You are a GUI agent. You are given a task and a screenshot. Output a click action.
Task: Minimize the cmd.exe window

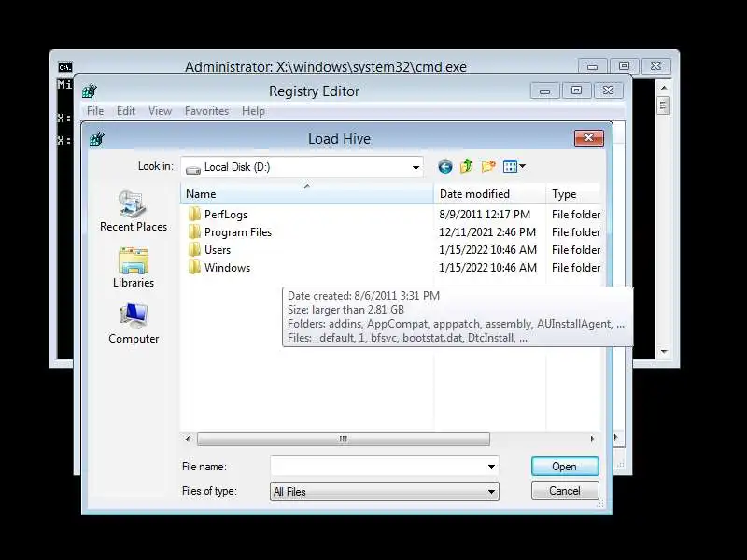(592, 66)
